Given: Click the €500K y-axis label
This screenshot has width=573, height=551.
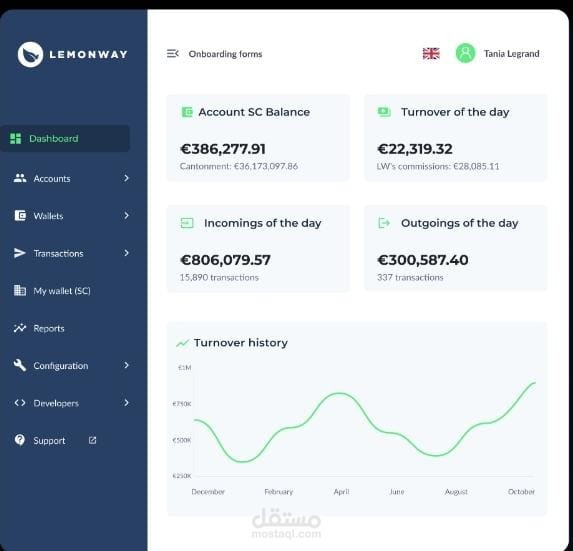Looking at the screenshot, I should [182, 440].
